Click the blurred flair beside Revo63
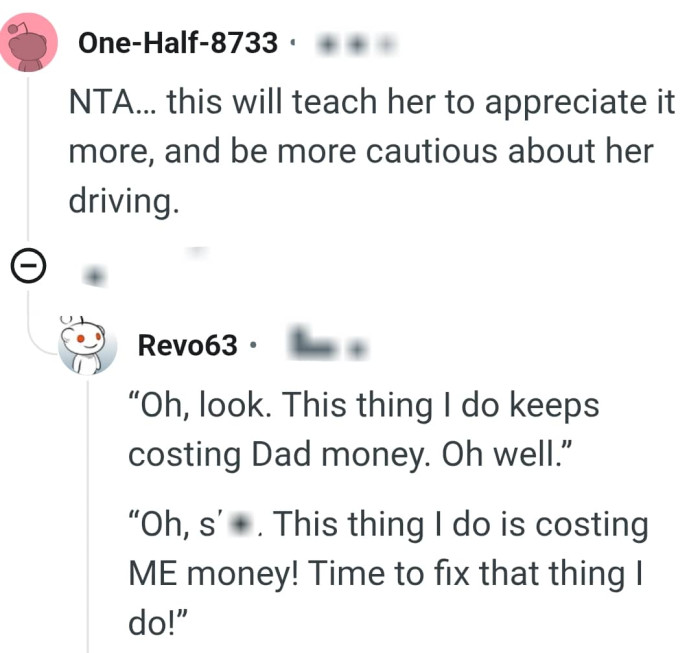Image resolution: width=700 pixels, height=653 pixels. tap(325, 345)
